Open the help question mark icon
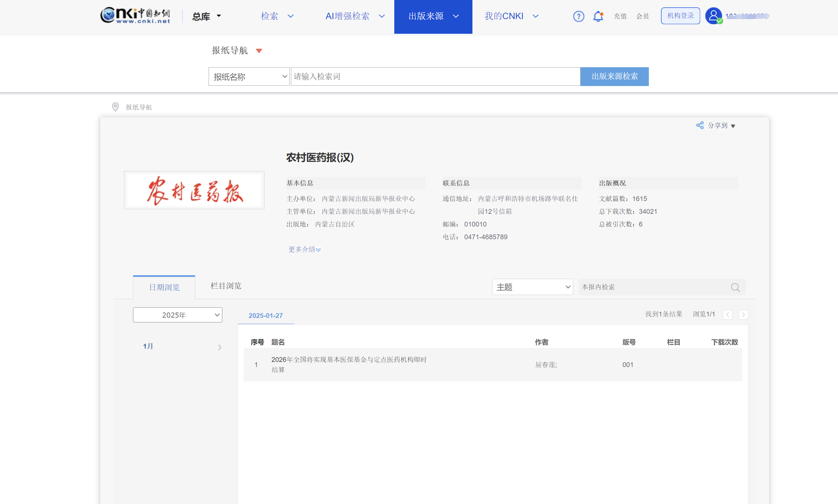 click(x=578, y=16)
